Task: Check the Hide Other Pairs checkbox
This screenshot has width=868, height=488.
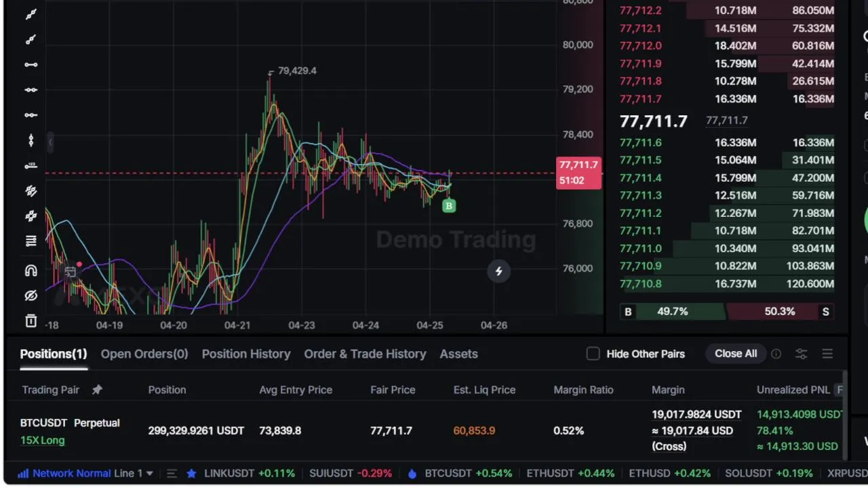Action: (x=593, y=354)
